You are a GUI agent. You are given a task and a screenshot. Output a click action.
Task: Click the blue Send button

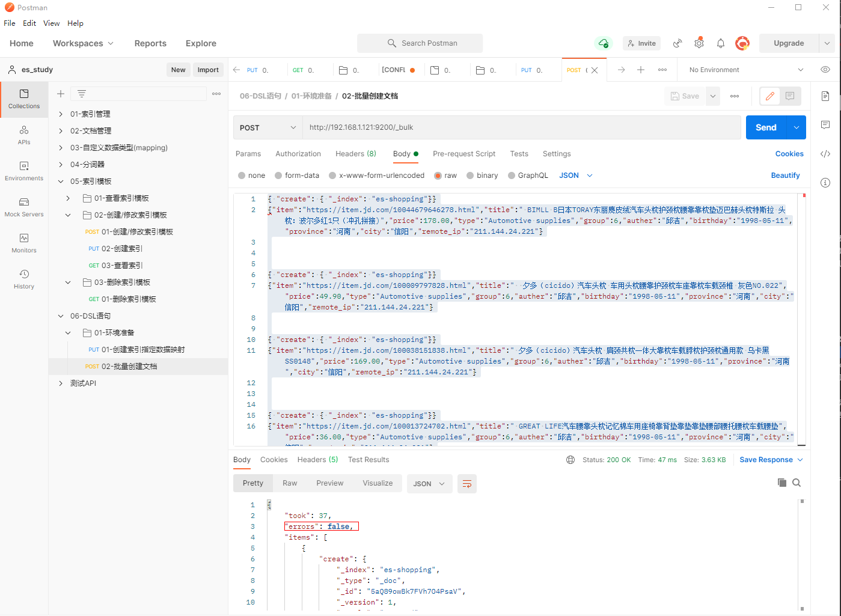[765, 127]
